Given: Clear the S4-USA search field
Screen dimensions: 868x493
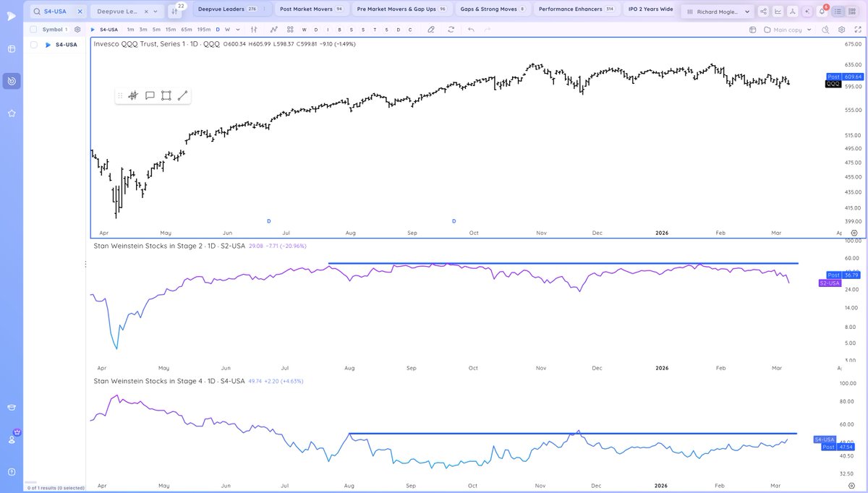Looking at the screenshot, I should (x=80, y=12).
